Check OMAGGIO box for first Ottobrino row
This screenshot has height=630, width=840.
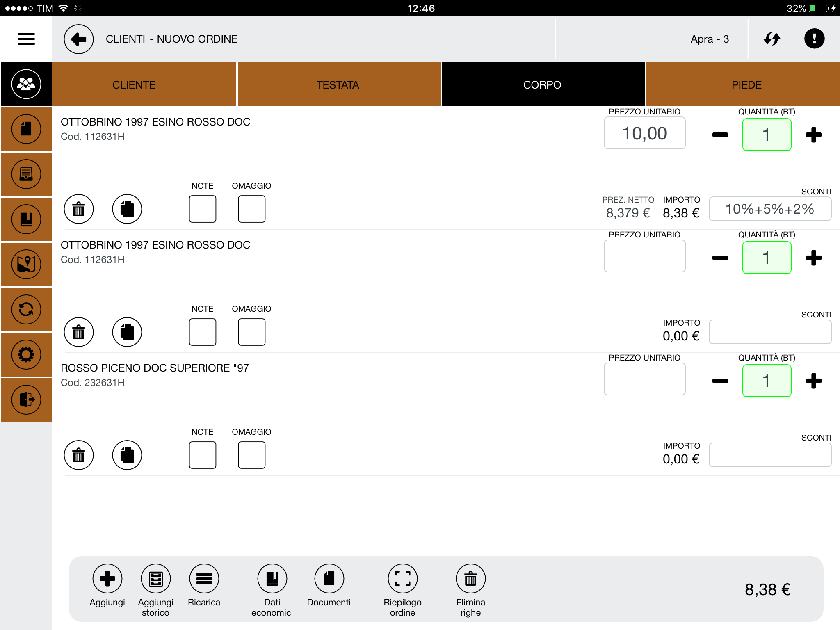pos(251,209)
